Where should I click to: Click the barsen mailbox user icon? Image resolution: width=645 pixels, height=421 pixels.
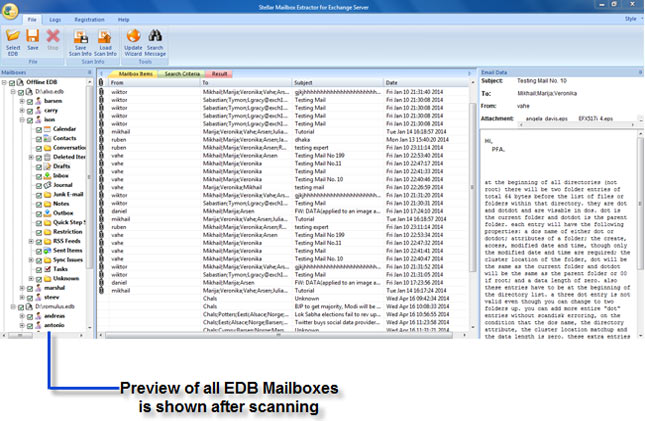tap(39, 101)
